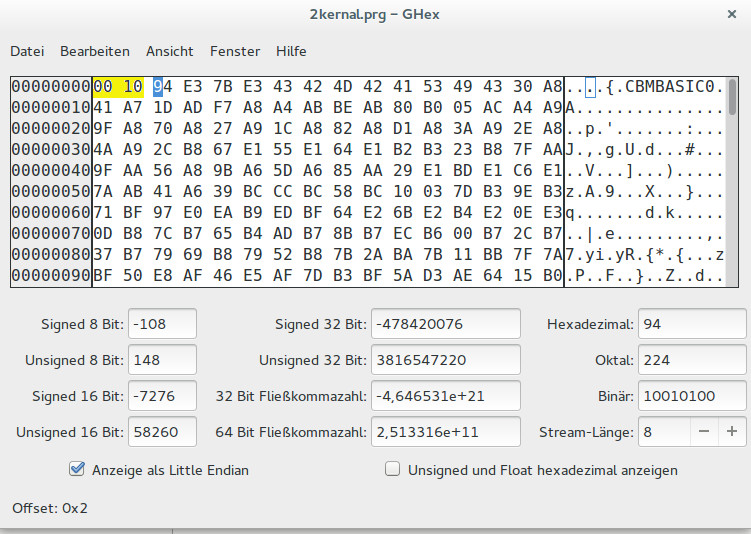This screenshot has width=751, height=534.
Task: Open the Datei menu
Action: (27, 51)
